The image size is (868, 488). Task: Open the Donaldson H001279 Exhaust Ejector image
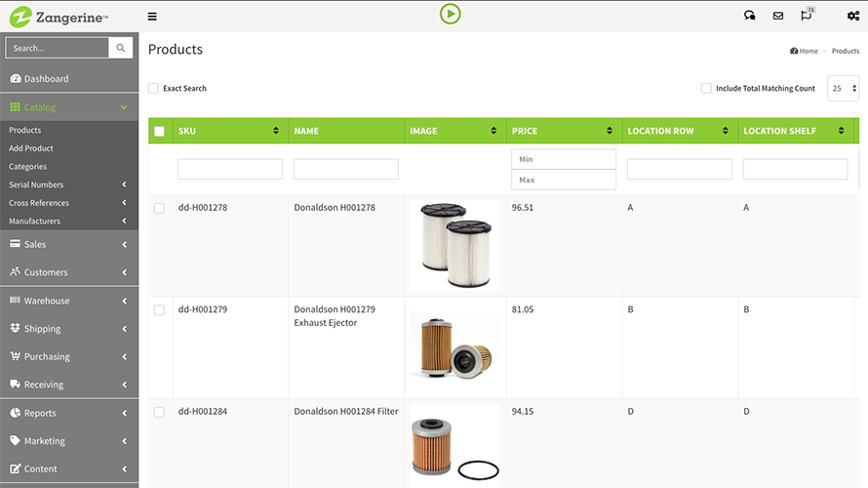point(455,347)
